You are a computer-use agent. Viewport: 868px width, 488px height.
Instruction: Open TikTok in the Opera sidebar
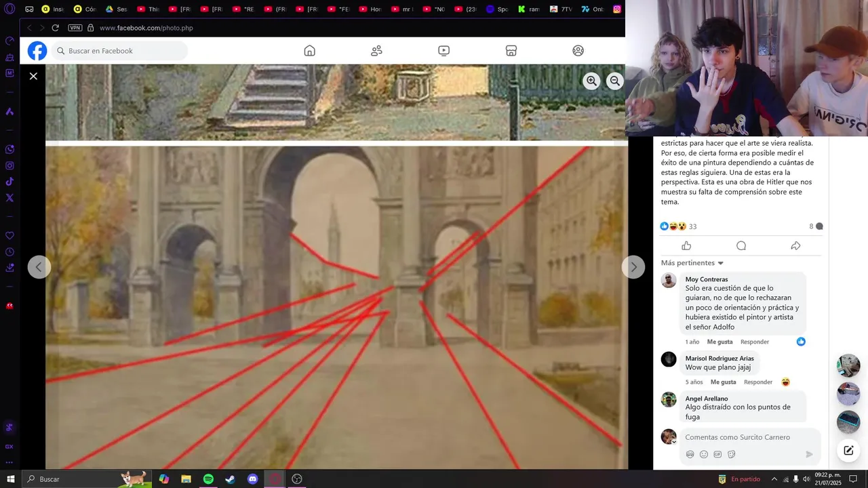9,182
